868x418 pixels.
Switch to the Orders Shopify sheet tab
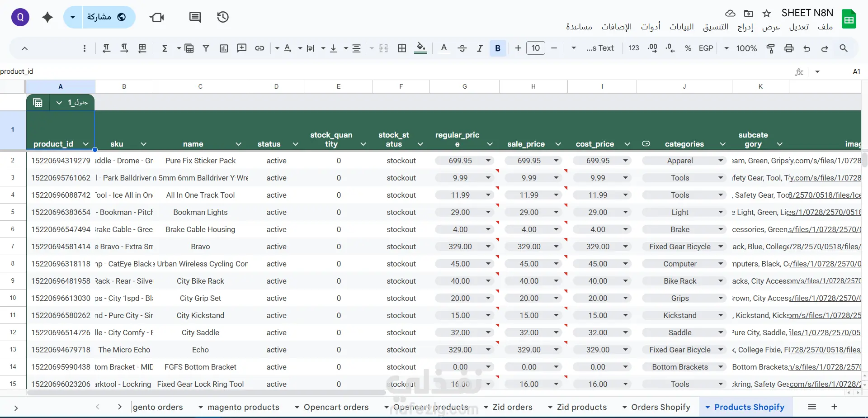(x=660, y=407)
